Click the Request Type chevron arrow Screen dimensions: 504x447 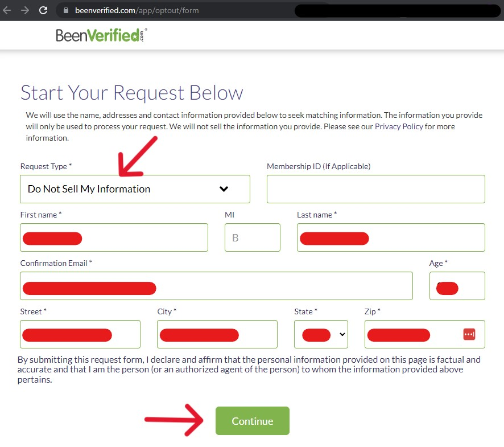(x=224, y=189)
